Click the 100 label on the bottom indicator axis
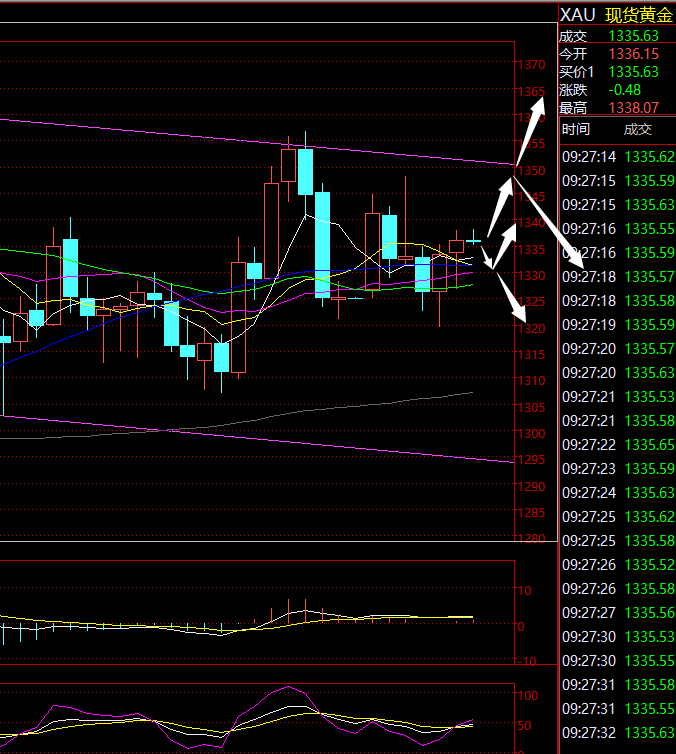 tap(526, 694)
